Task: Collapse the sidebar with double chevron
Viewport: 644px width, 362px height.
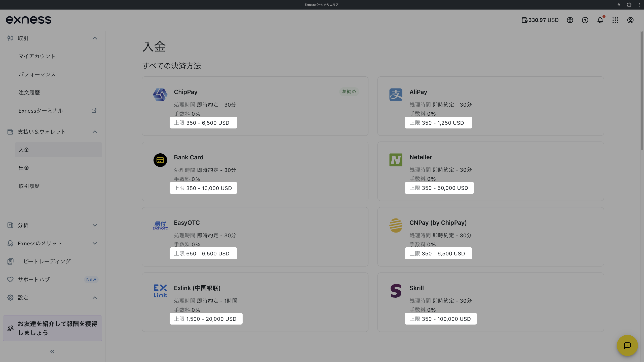Action: 52,351
